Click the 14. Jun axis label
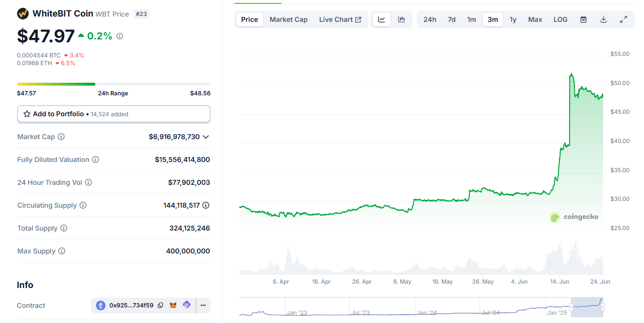Image resolution: width=644 pixels, height=323 pixels. pos(560,282)
